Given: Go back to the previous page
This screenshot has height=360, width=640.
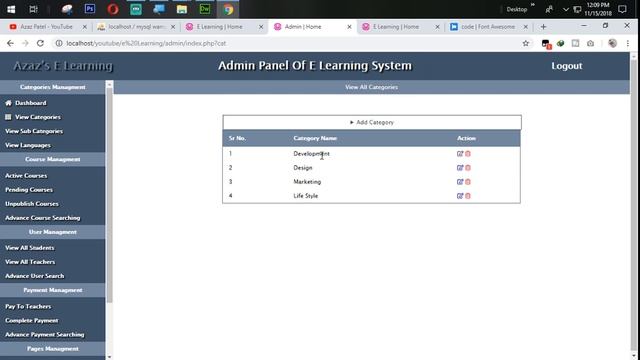Looking at the screenshot, I should coord(10,43).
